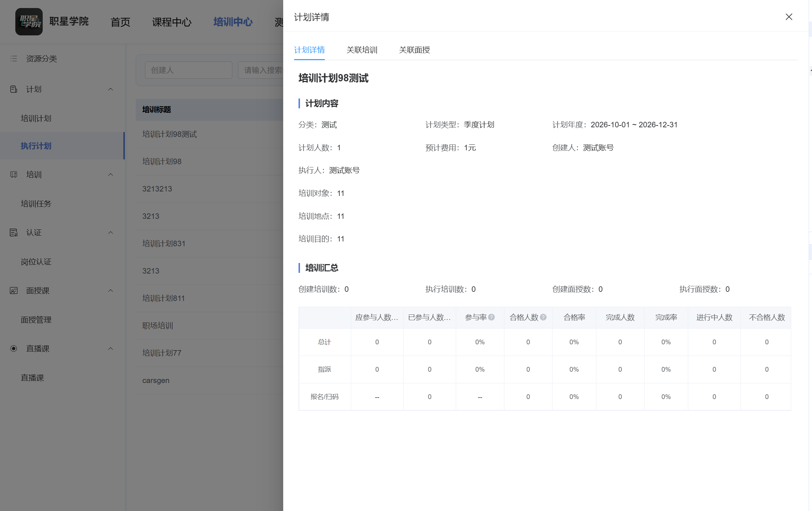The height and width of the screenshot is (511, 812).
Task: Switch to the 关联面授 tab
Action: [x=415, y=50]
